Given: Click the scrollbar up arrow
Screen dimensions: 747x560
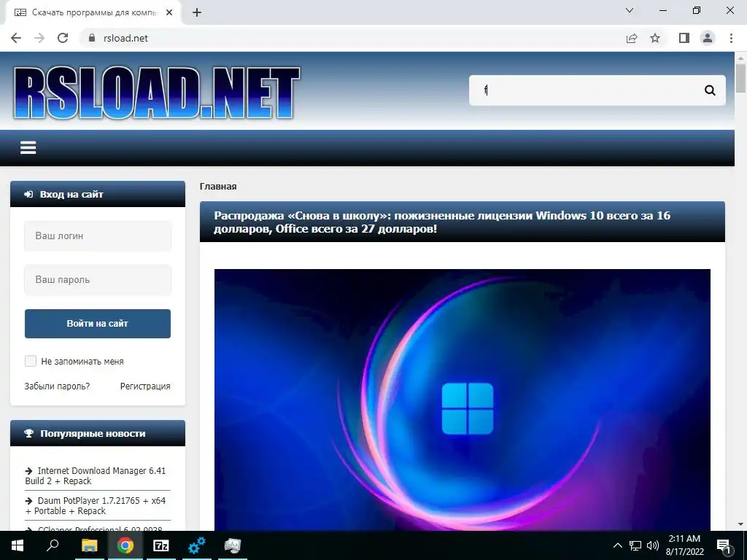Looking at the screenshot, I should point(740,58).
